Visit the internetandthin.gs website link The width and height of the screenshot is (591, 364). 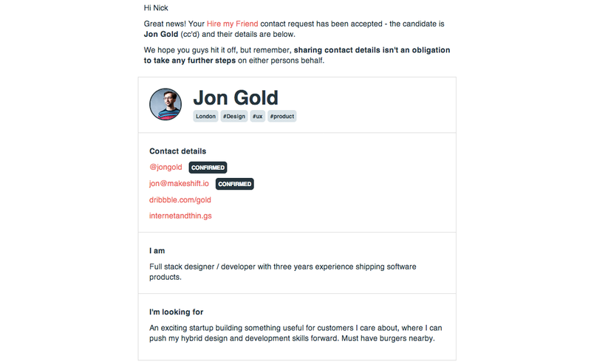point(180,216)
